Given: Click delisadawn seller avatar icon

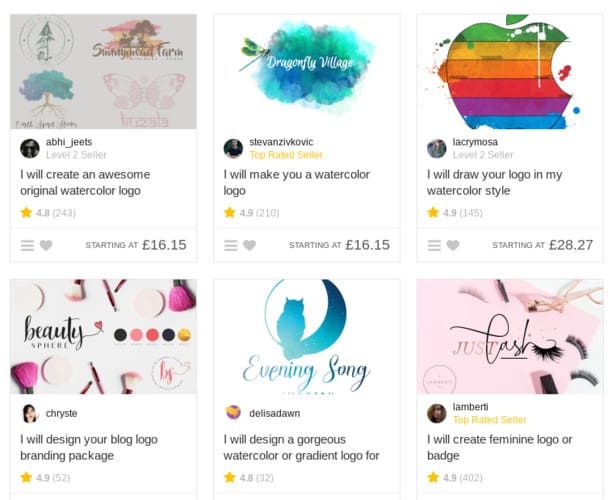Looking at the screenshot, I should 233,413.
